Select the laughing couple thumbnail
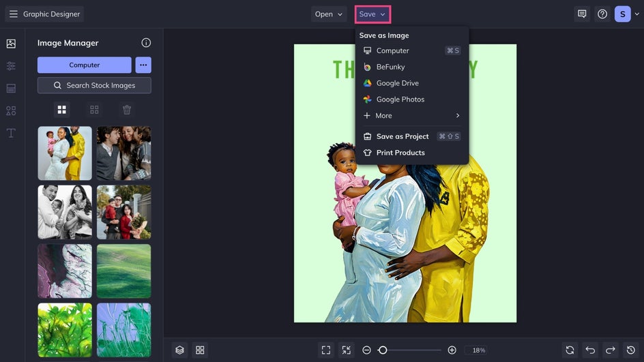Image resolution: width=644 pixels, height=362 pixels. click(x=123, y=153)
